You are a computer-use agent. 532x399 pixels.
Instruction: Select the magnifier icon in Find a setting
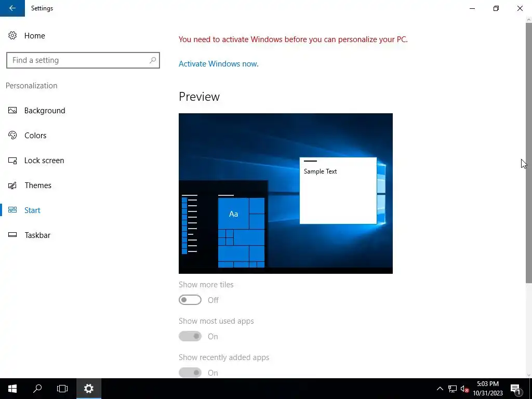tap(153, 60)
